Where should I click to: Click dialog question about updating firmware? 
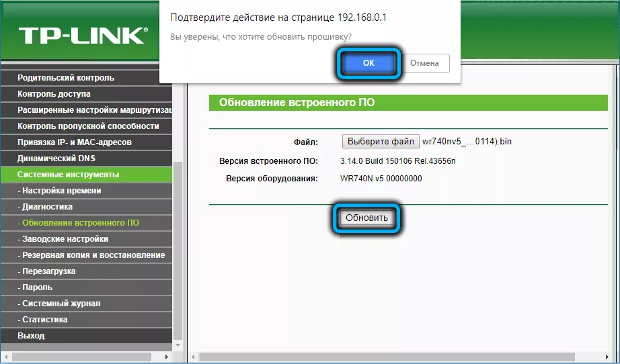pos(260,37)
